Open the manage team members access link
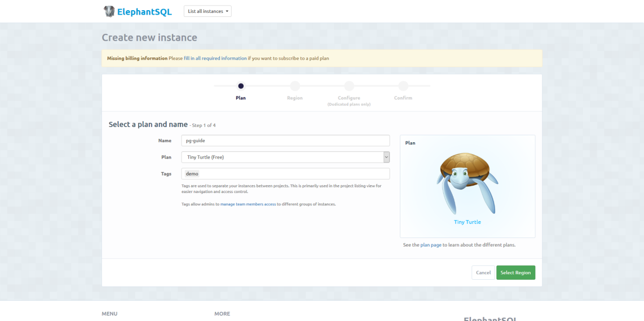 (x=248, y=204)
